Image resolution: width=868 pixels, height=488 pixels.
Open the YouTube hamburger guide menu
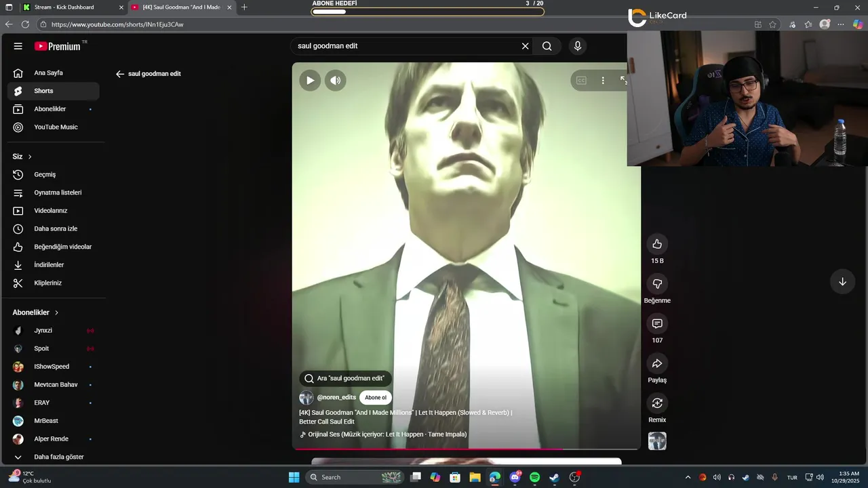[x=18, y=46]
